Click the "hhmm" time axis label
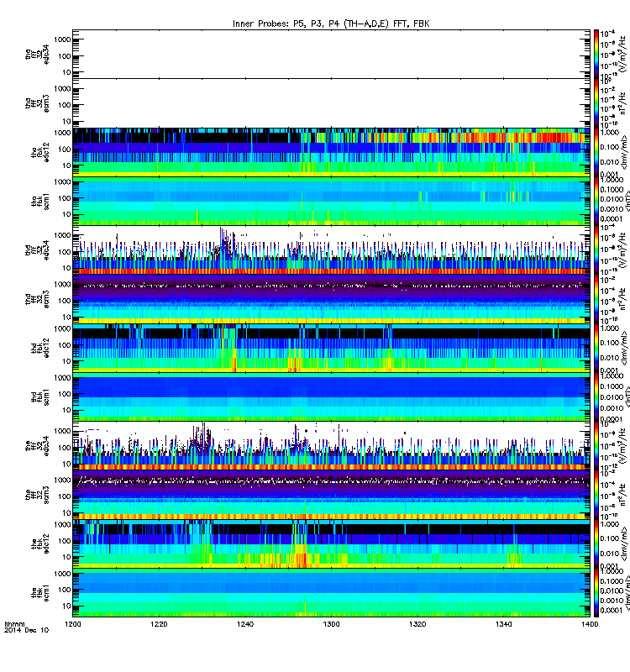The width and height of the screenshot is (630, 672). coord(14,624)
